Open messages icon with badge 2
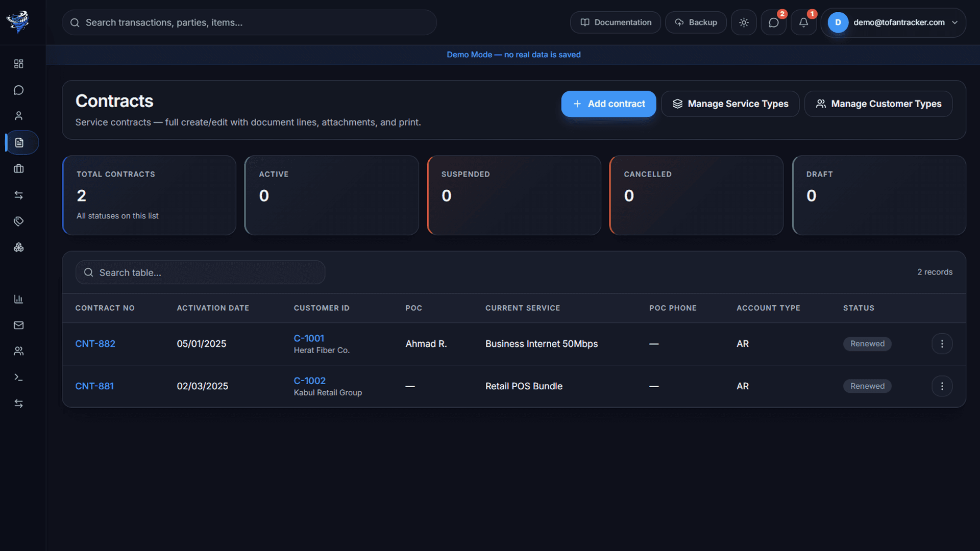 (774, 22)
